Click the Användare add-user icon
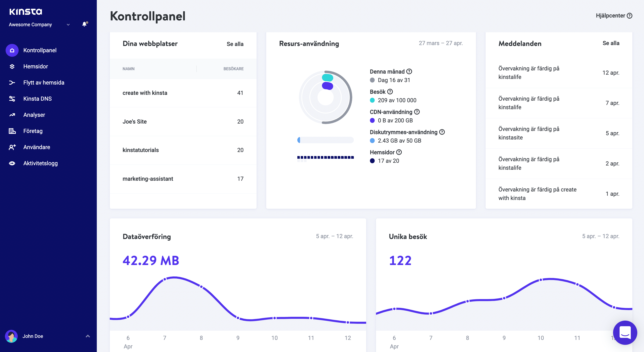Screen dimensions: 644x352 (x=12, y=147)
